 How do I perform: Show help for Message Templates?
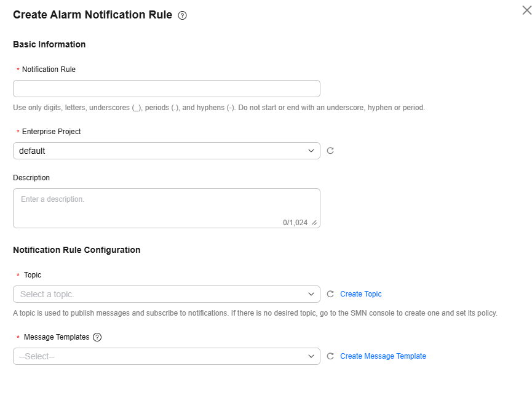point(97,337)
